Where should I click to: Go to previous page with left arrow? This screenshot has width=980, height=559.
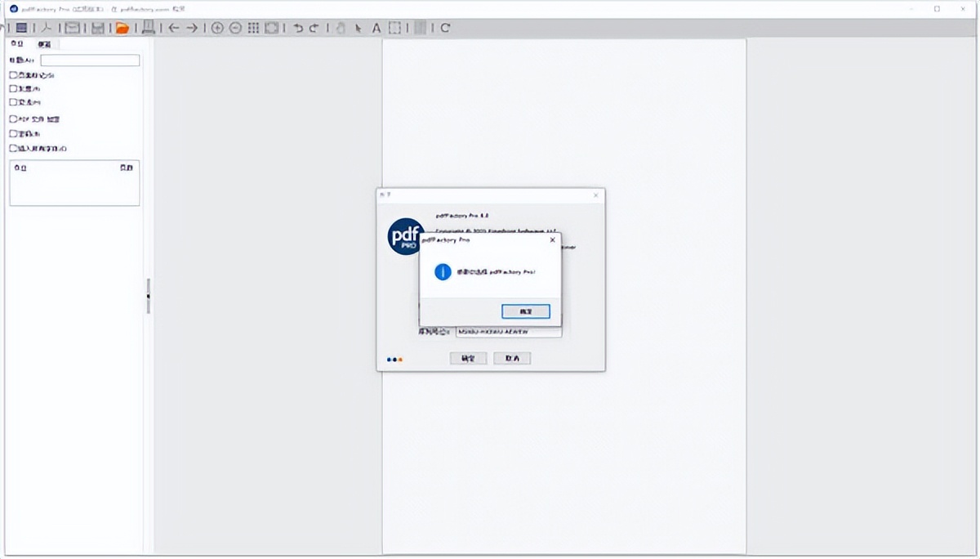(x=173, y=28)
